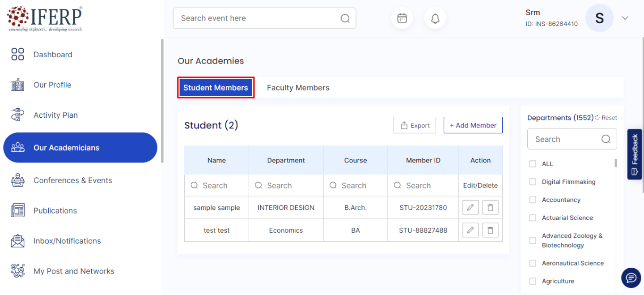Reset the department filters
644x295 pixels.
[x=606, y=118]
